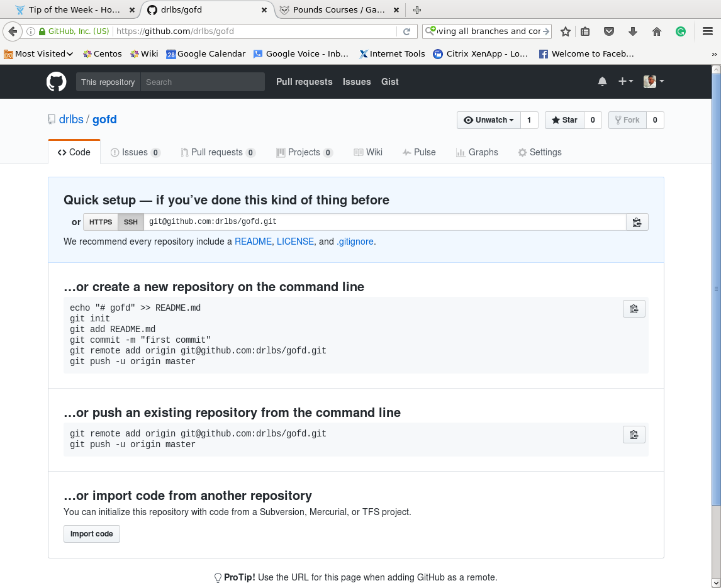The image size is (721, 588).
Task: Bookmark this page with the star icon
Action: click(x=565, y=31)
